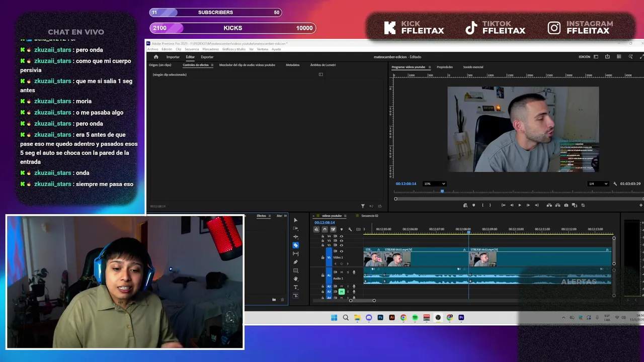Toggle Snap in timeline

[x=325, y=229]
